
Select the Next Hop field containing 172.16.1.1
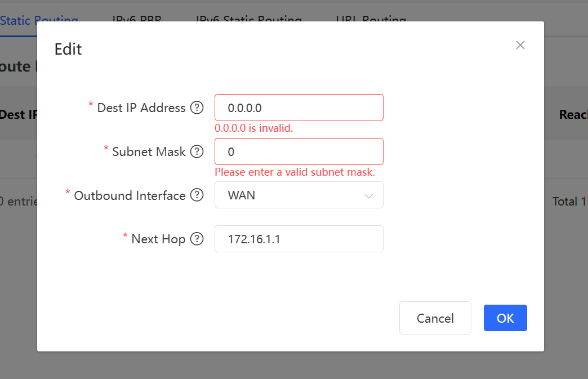pos(299,239)
